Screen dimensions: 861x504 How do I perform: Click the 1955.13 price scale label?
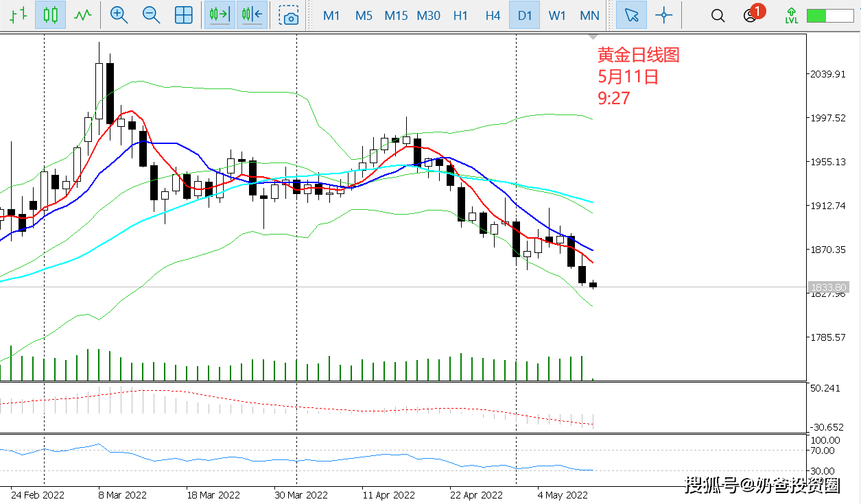pos(828,162)
